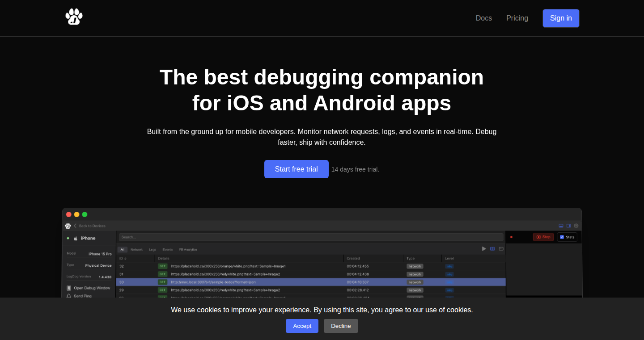Click timestamp 00:04:12.438

pyautogui.click(x=358, y=274)
